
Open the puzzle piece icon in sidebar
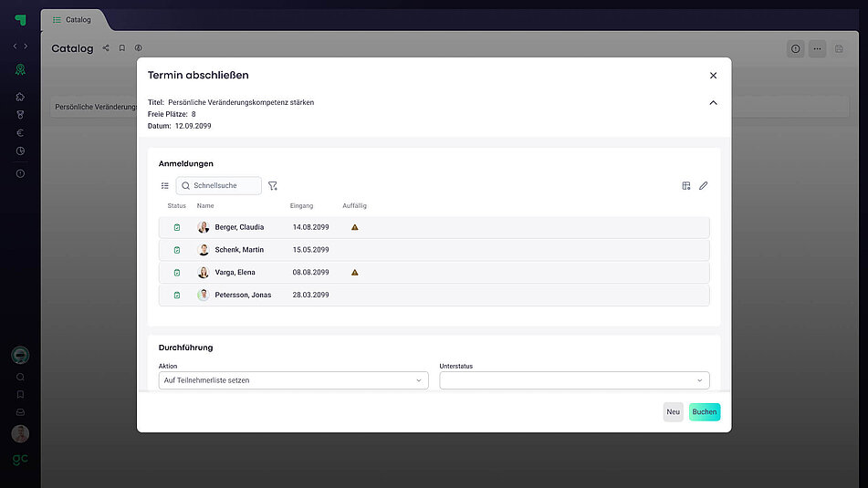(x=20, y=97)
